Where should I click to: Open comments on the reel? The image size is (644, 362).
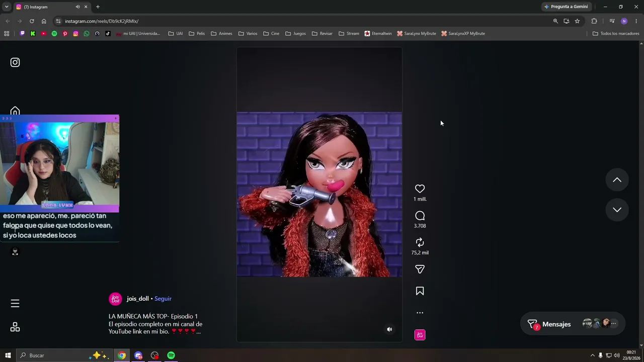click(420, 216)
